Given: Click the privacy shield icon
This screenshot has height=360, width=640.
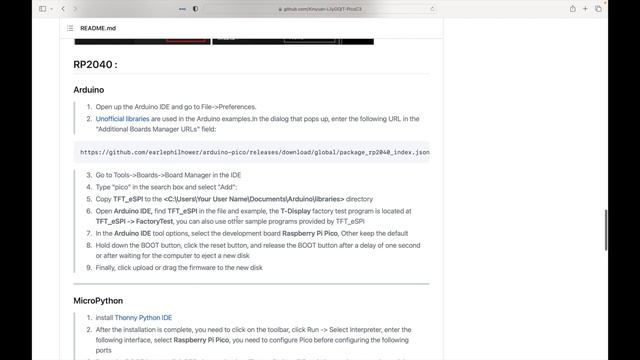Looking at the screenshot, I should [x=196, y=9].
